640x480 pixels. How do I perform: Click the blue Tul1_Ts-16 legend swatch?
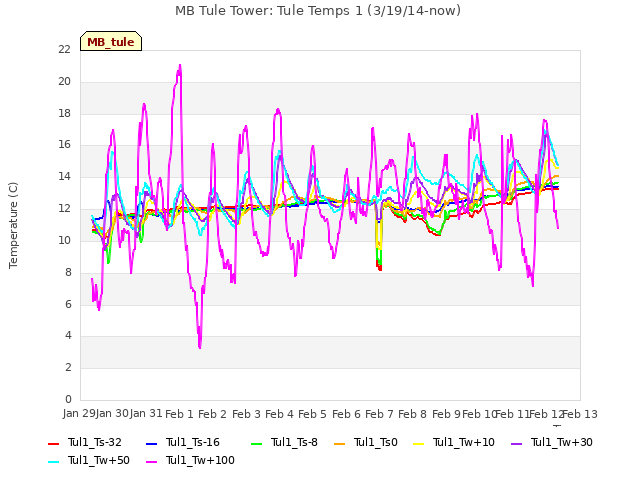click(151, 443)
